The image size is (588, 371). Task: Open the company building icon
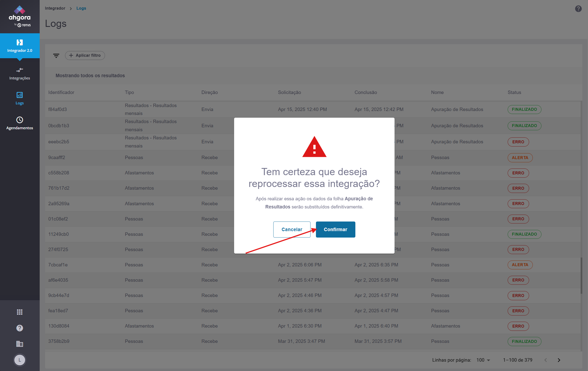pos(20,344)
